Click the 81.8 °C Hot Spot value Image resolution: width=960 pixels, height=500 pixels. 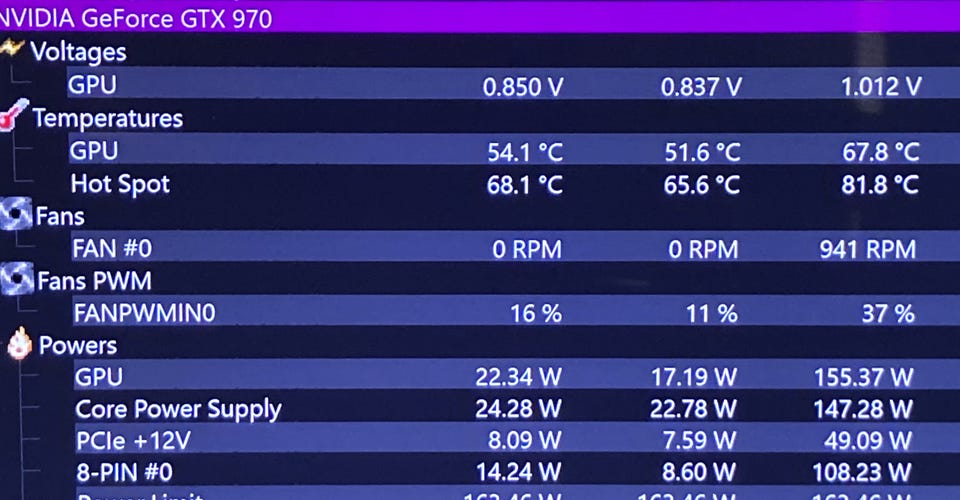tap(880, 184)
